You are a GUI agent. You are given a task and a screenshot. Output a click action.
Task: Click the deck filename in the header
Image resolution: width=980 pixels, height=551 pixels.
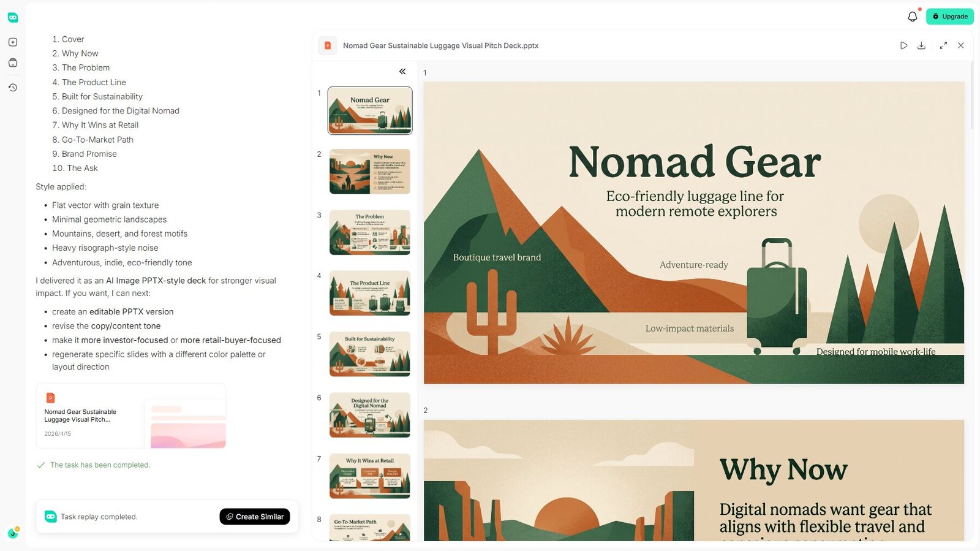point(440,45)
